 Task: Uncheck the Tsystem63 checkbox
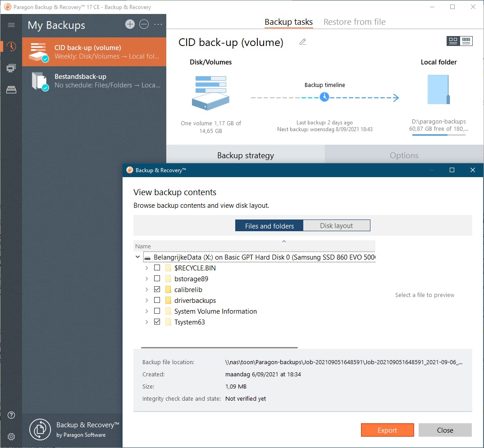(x=157, y=322)
